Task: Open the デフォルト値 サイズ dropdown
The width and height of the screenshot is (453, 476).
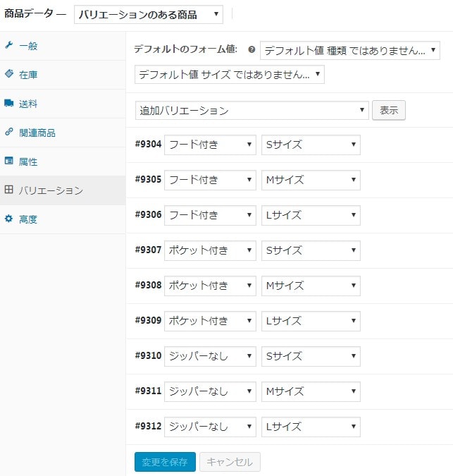Action: pos(230,74)
